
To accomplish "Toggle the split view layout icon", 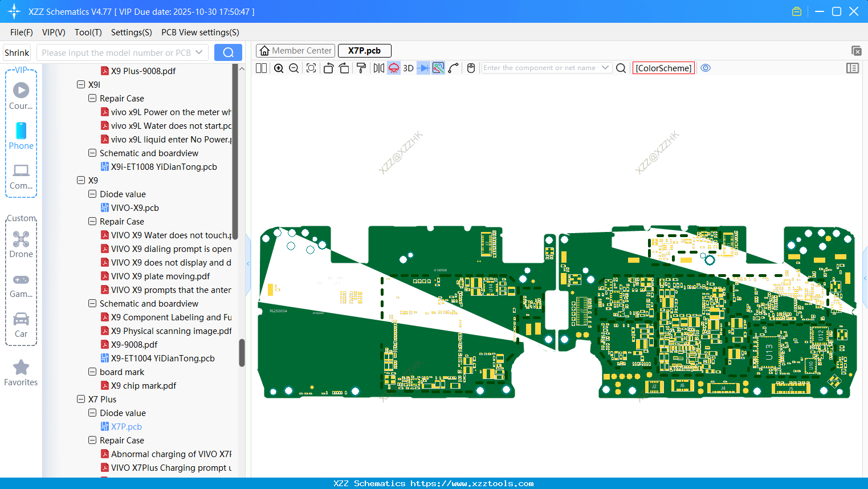I will (x=261, y=68).
